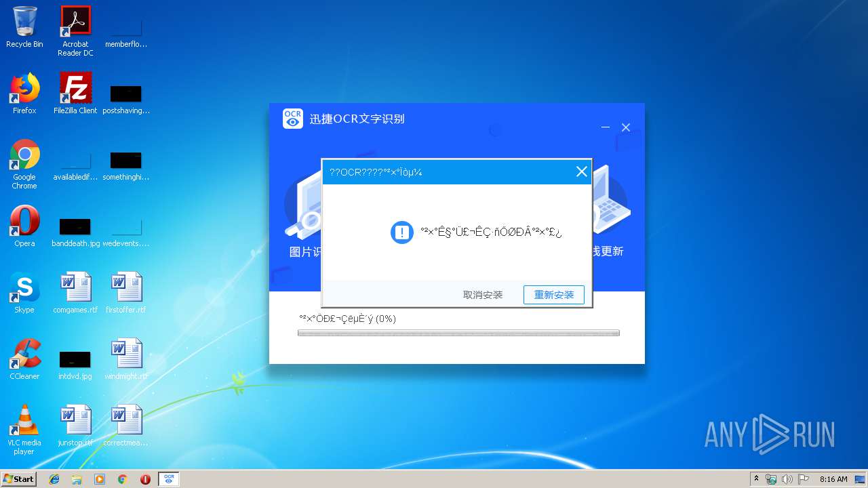Select the junstop.rtf document icon
868x488 pixels.
(x=75, y=426)
